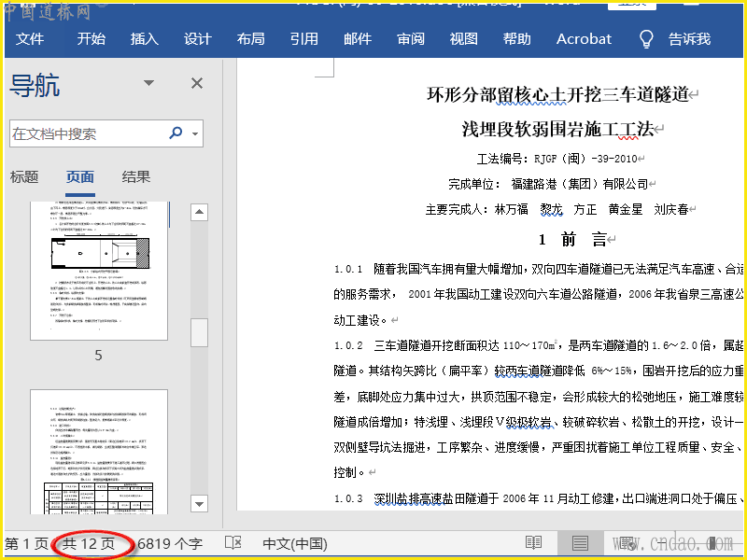The image size is (747, 560).
Task: Click the proofing errors book icon
Action: point(233,543)
